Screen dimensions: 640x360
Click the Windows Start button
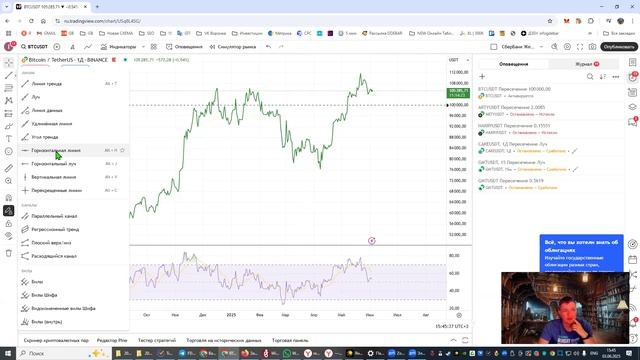pos(8,353)
